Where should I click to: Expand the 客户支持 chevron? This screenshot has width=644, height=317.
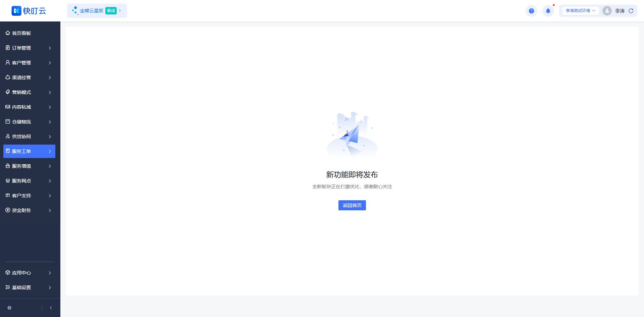50,196
